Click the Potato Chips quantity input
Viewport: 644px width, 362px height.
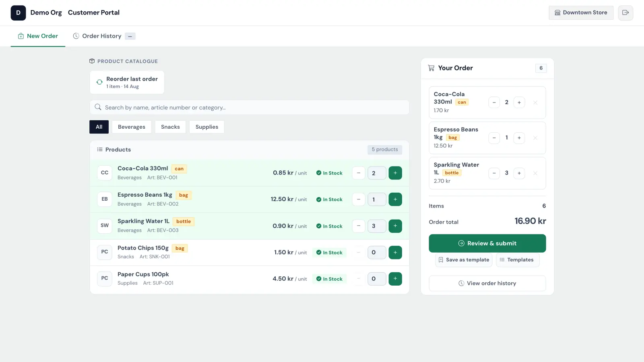(x=377, y=253)
